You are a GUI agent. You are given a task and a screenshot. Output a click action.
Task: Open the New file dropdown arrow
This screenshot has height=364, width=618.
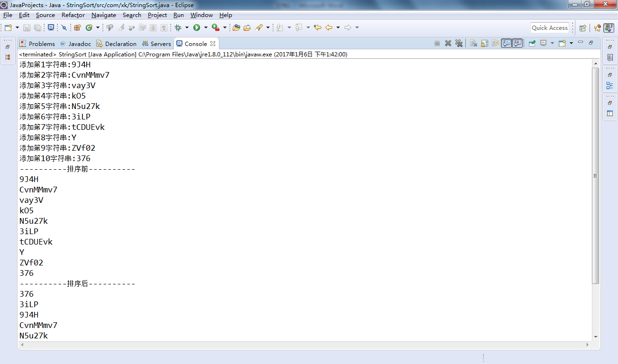(x=18, y=27)
